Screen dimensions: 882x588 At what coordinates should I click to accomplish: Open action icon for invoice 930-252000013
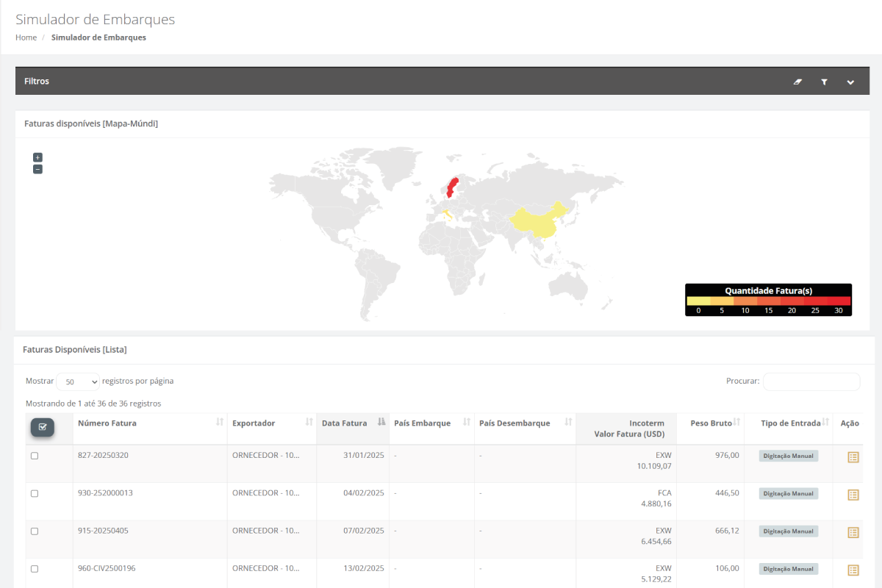tap(853, 495)
